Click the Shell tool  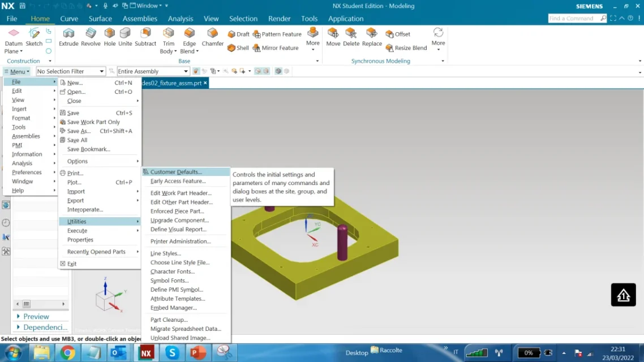click(238, 48)
